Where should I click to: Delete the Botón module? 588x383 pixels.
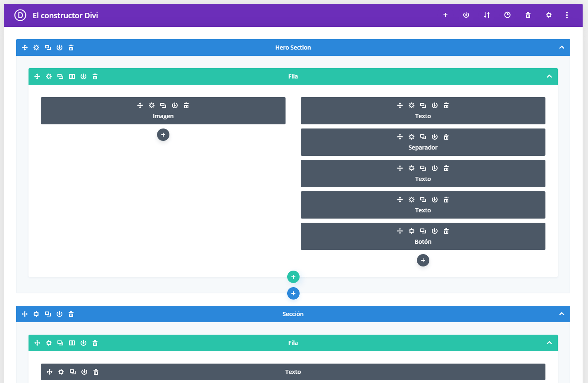pos(446,231)
